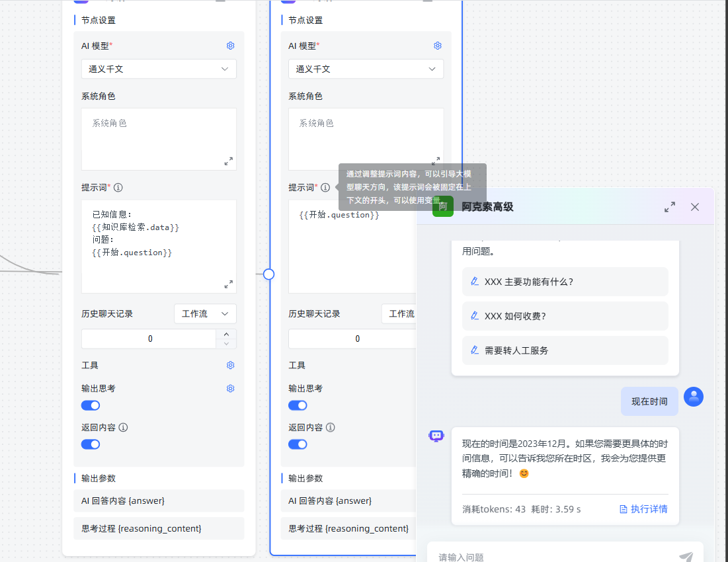Click right AI 回答内容 {answer} output row

point(348,501)
